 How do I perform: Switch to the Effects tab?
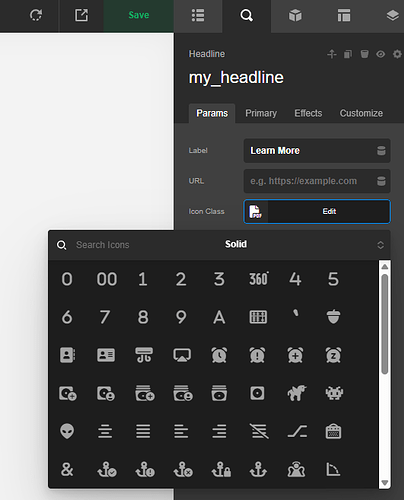pos(308,113)
